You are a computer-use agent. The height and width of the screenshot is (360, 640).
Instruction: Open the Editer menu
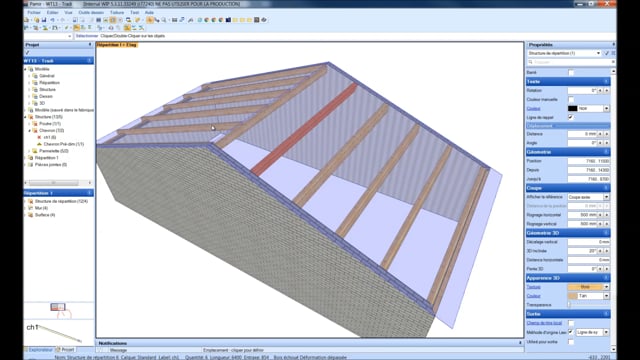pos(52,13)
